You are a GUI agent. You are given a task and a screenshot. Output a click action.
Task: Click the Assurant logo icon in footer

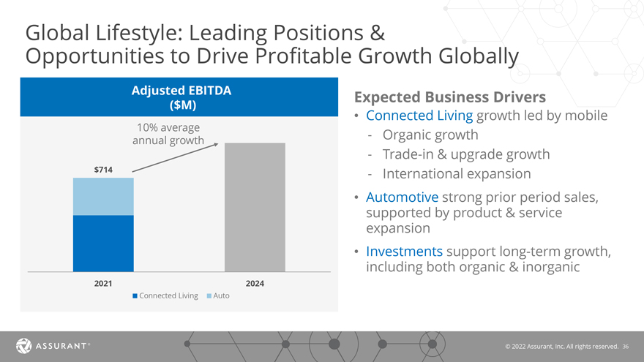click(x=24, y=346)
